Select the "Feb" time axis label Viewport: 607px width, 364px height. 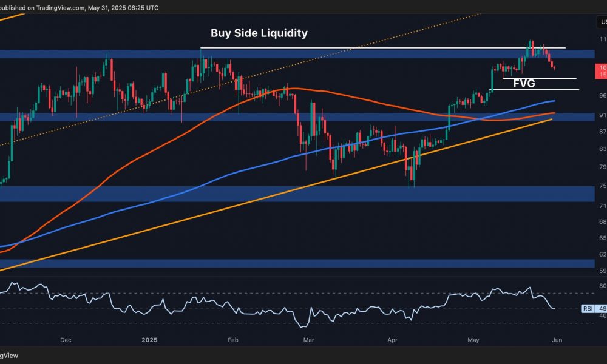click(x=233, y=340)
